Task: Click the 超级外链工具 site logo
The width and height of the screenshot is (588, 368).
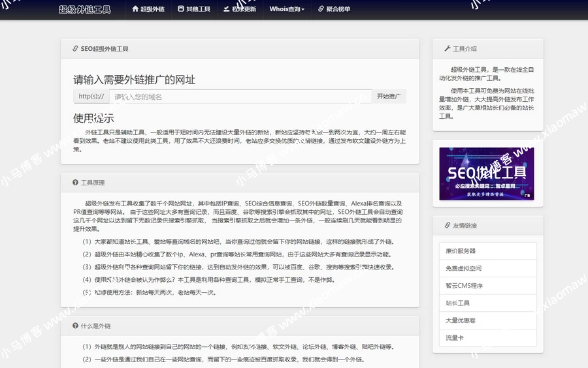Action: pyautogui.click(x=85, y=9)
